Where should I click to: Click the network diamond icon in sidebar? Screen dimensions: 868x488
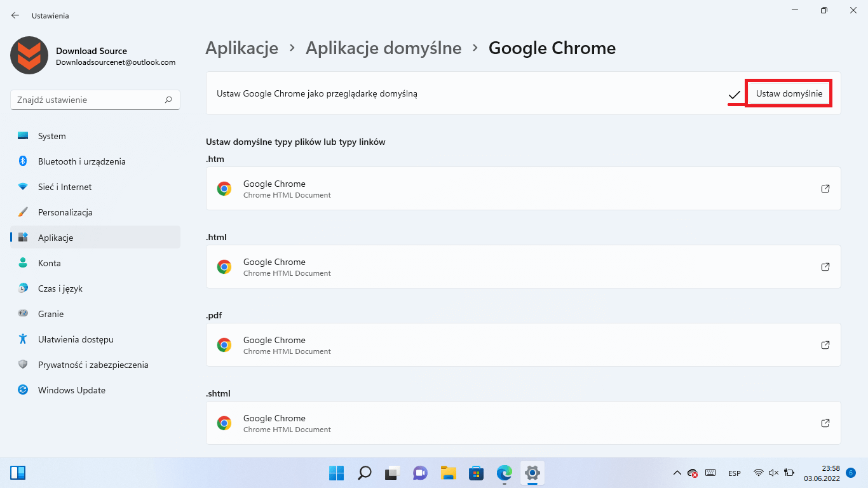click(23, 187)
